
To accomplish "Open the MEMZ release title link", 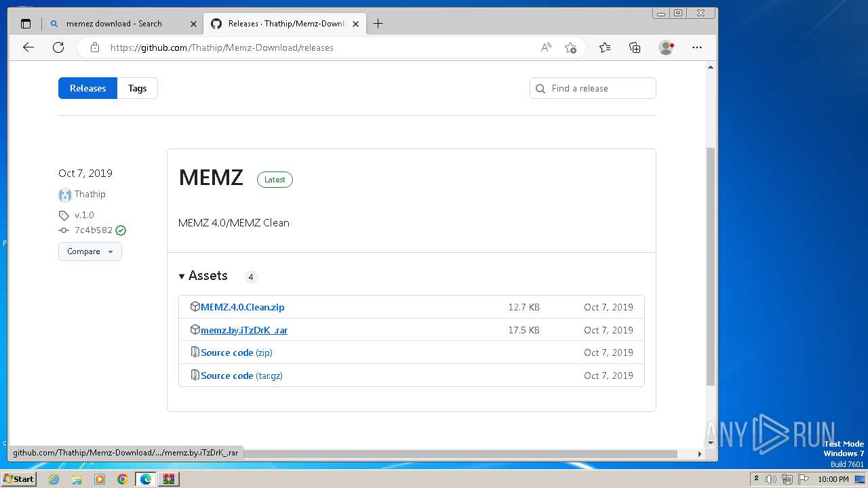I will click(211, 178).
